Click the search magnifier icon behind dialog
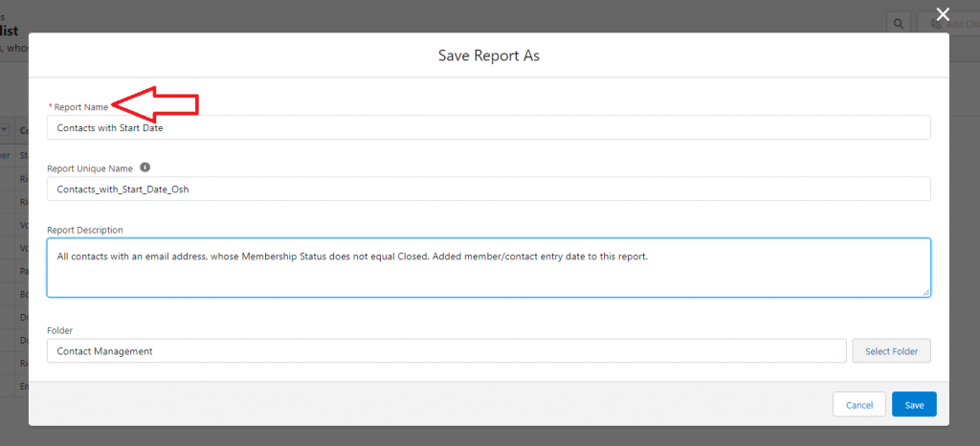This screenshot has height=446, width=980. (899, 23)
